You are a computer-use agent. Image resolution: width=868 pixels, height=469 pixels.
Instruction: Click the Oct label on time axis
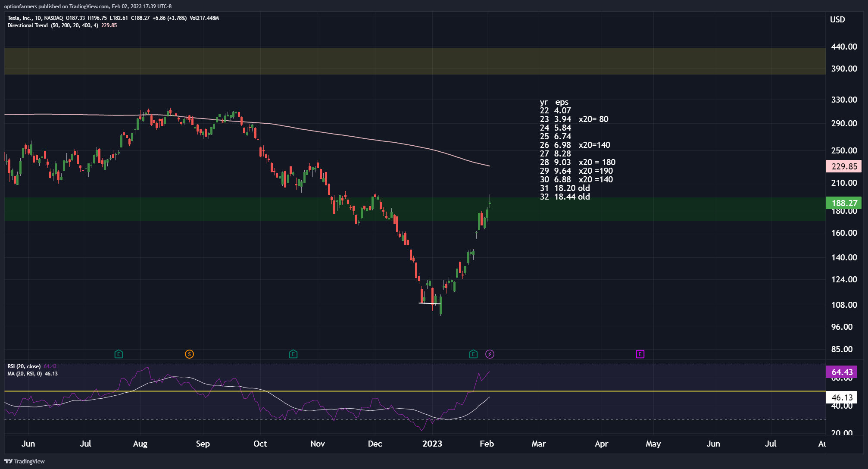(260, 444)
